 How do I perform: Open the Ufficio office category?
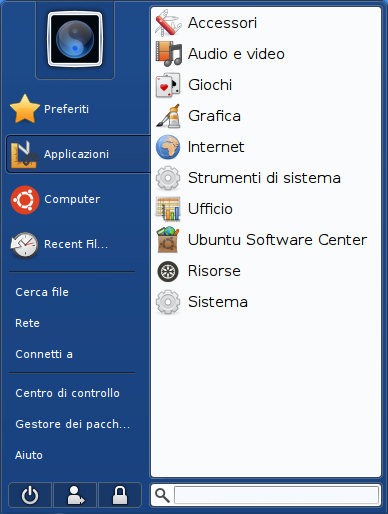[266, 209]
